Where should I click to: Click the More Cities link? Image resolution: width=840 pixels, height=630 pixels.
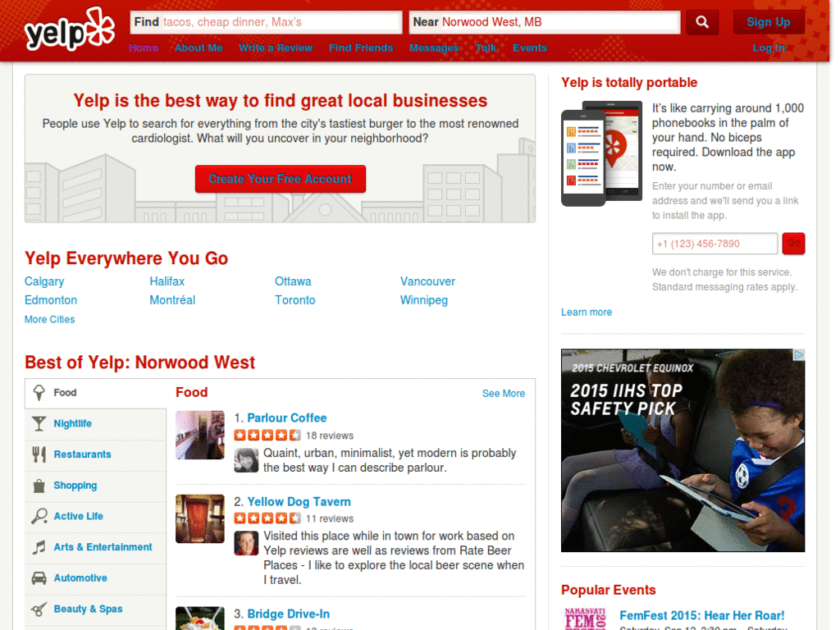[50, 319]
